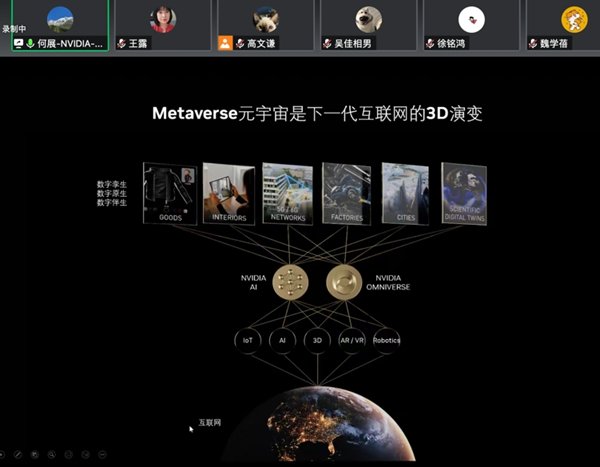Click the NVIDIA OMNIVERSE label text
The width and height of the screenshot is (600, 467).
(x=388, y=282)
